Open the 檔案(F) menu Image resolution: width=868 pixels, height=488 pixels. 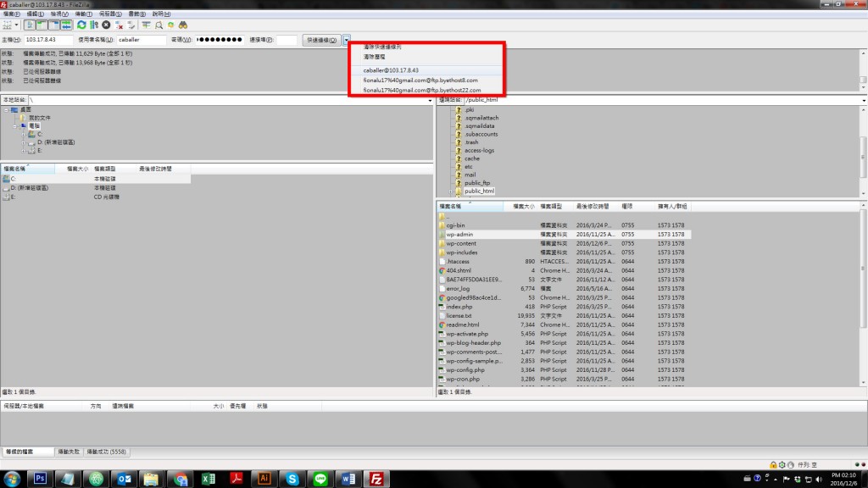[x=12, y=14]
